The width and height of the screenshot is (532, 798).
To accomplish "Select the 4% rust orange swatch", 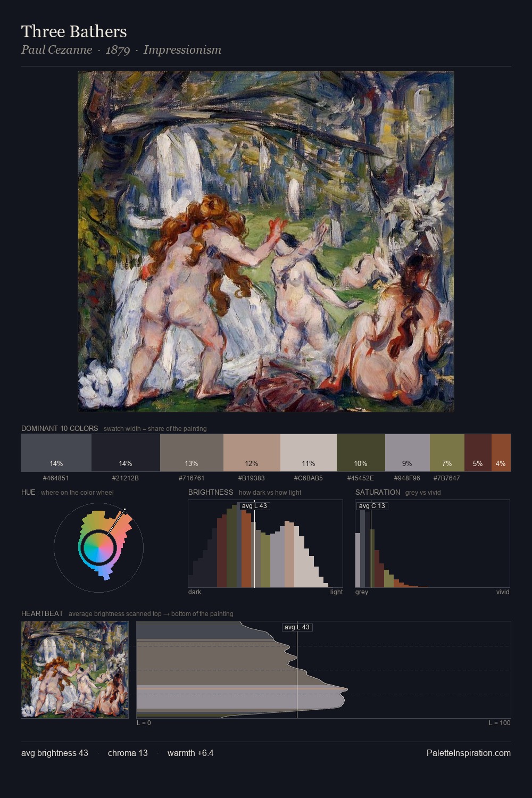I will coord(501,453).
